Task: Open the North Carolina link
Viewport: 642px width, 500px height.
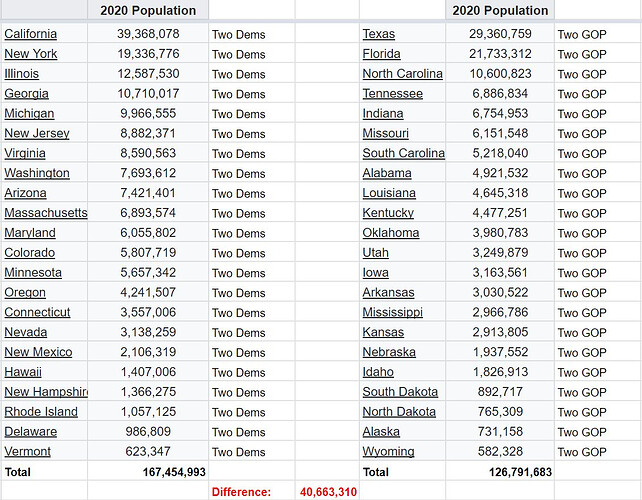Action: [402, 74]
